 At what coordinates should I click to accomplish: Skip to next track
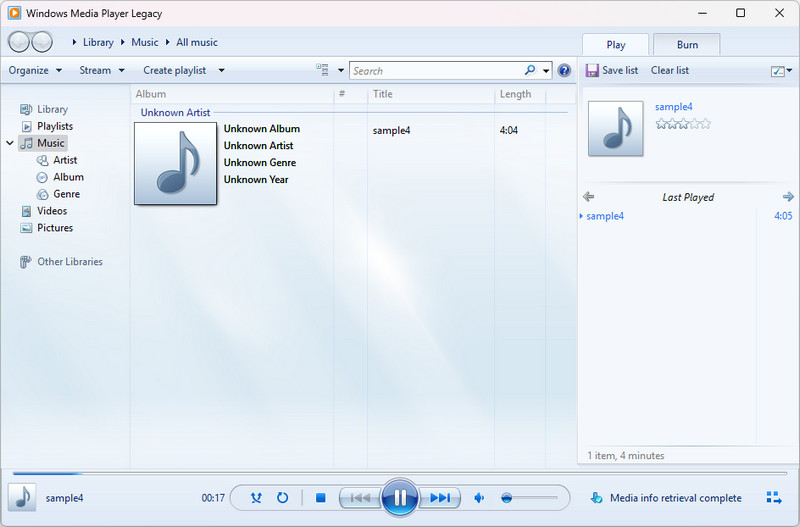coord(440,497)
